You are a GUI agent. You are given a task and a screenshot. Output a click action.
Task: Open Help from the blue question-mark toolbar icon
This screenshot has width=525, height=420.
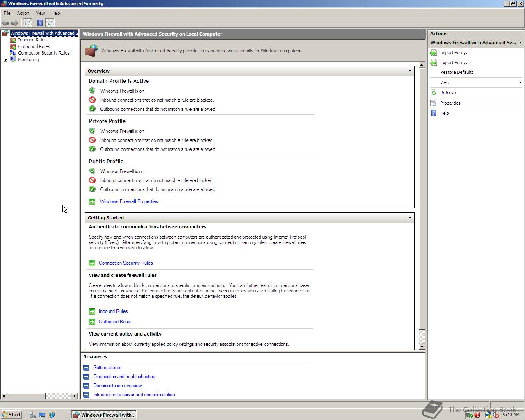coord(40,23)
